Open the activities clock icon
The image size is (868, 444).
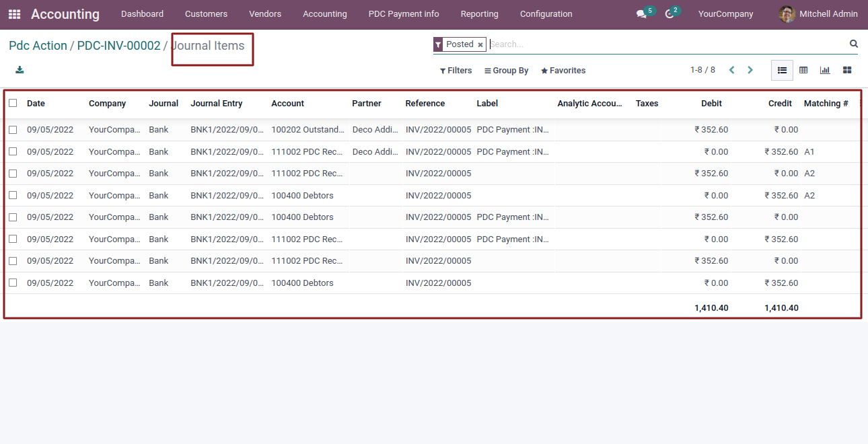670,14
